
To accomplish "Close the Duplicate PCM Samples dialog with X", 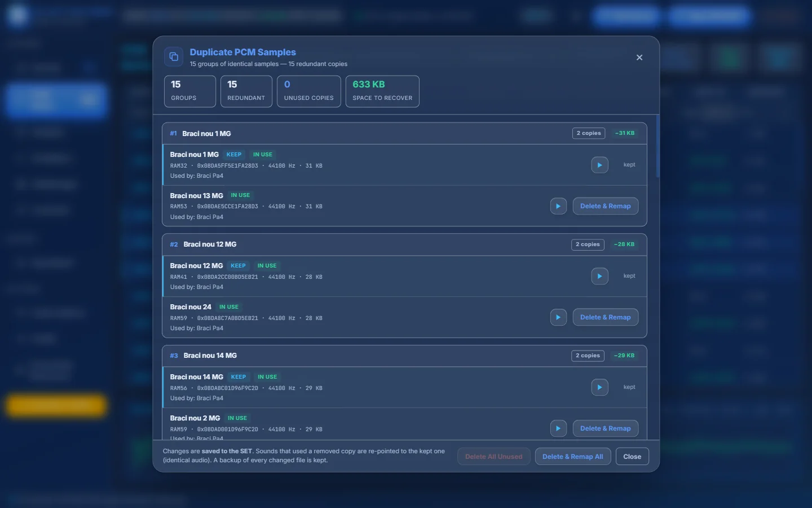I will (x=639, y=58).
